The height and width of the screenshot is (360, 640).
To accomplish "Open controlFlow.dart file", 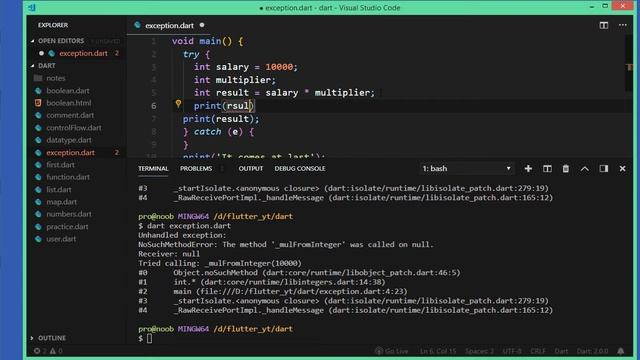I will 74,128.
